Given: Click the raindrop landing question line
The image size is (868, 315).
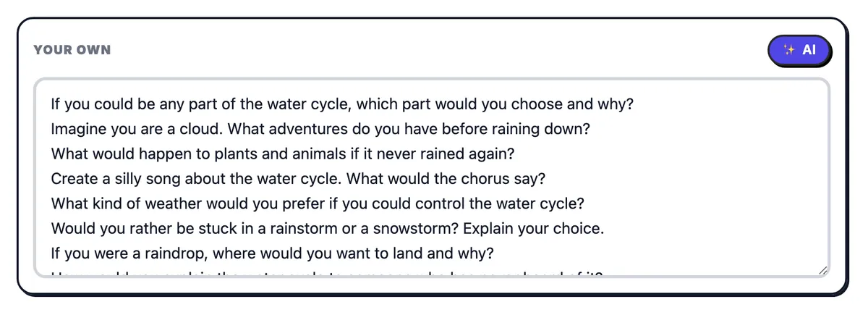Looking at the screenshot, I should [x=272, y=253].
